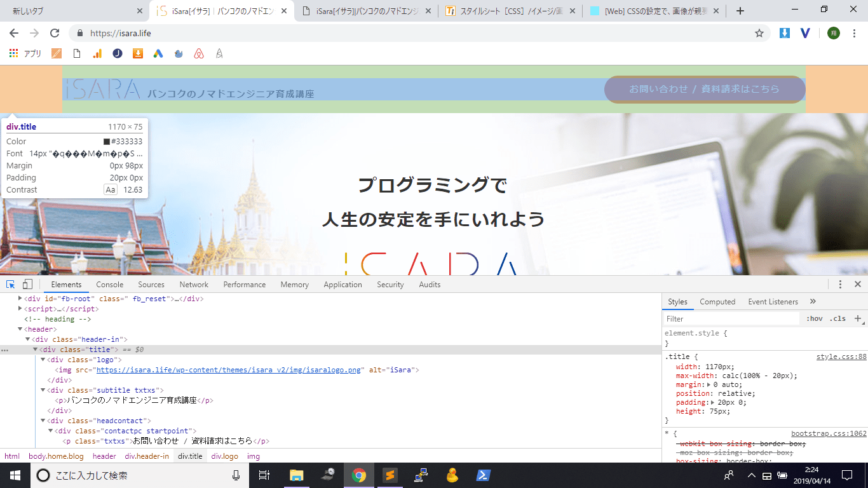Open a new browser tab
The image size is (868, 488).
(740, 11)
